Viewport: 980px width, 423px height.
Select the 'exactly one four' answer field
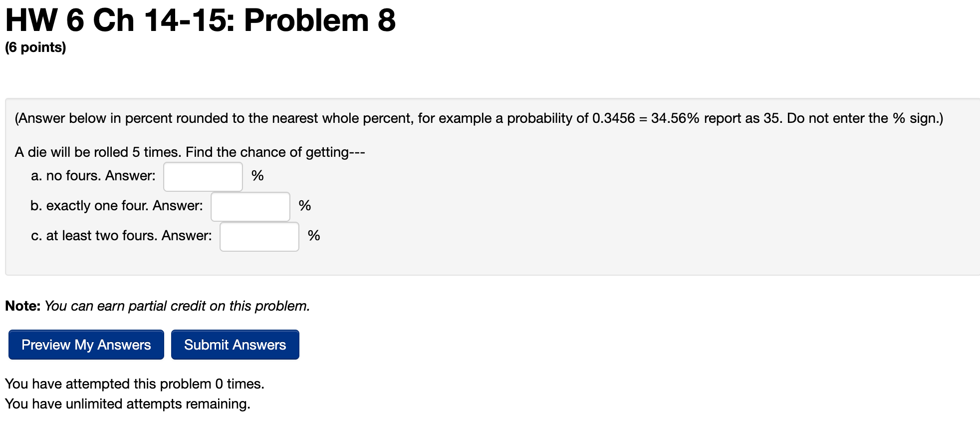pos(249,206)
